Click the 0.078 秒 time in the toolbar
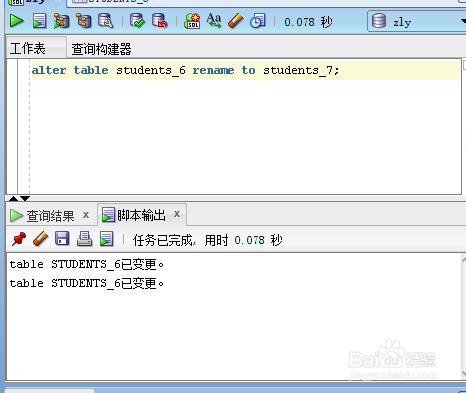Viewport: 466px width, 393px height. 308,22
